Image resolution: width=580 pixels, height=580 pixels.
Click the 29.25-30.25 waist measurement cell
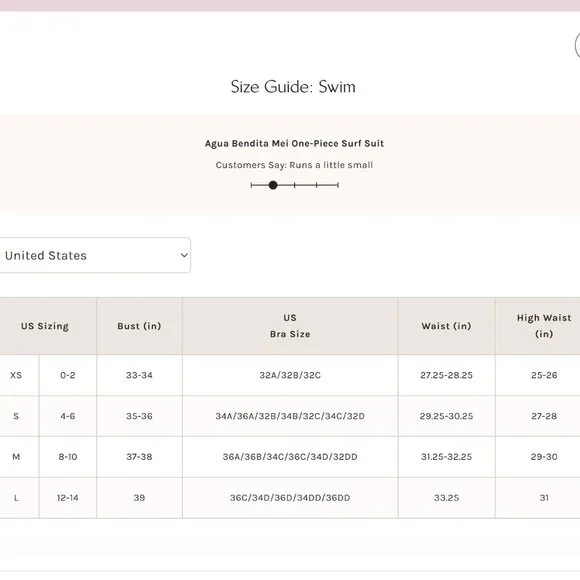coord(446,416)
